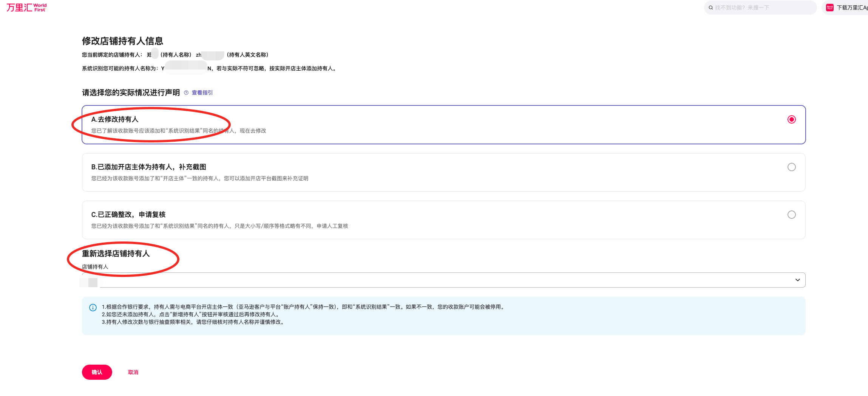
Task: Click the red WorldFirst app icon
Action: point(830,8)
